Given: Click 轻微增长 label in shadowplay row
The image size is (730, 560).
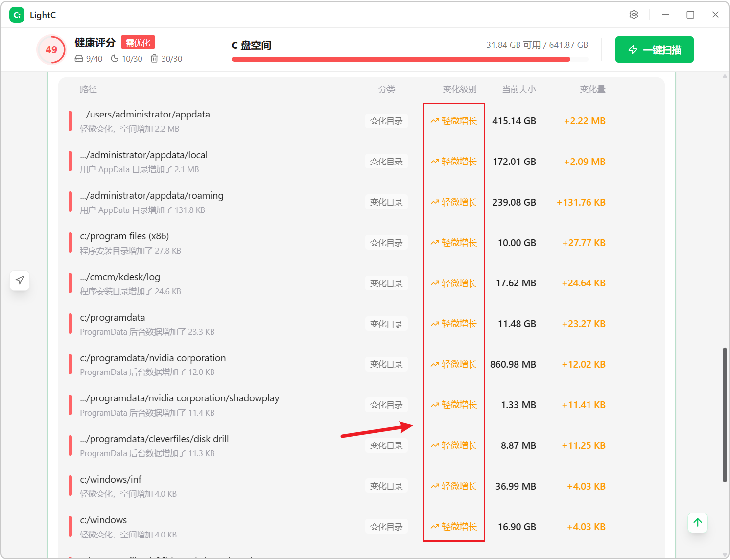Looking at the screenshot, I should click(459, 405).
